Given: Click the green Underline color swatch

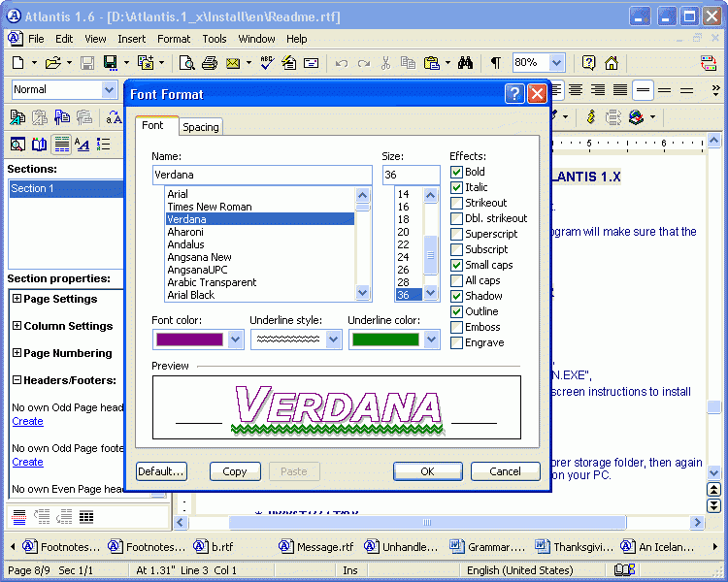Looking at the screenshot, I should coord(385,339).
